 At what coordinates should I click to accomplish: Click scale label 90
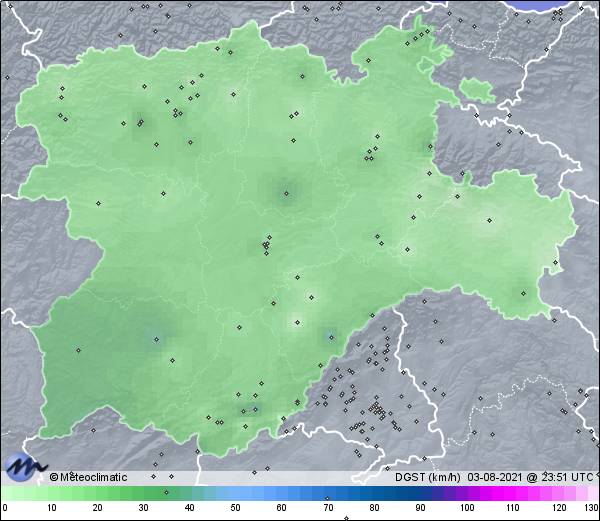[420, 508]
